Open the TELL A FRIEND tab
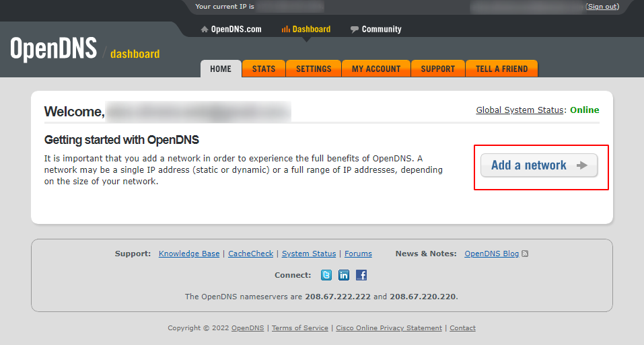 [x=501, y=69]
